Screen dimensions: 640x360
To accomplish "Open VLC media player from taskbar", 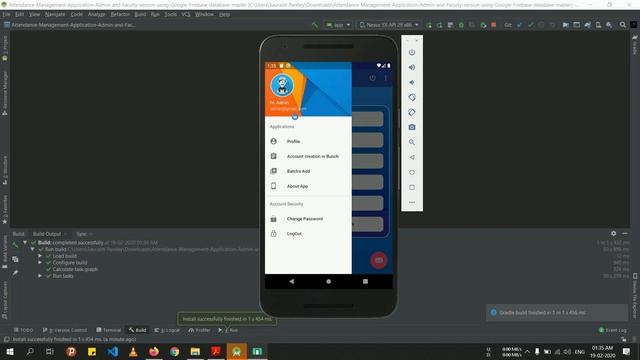I will point(133,351).
